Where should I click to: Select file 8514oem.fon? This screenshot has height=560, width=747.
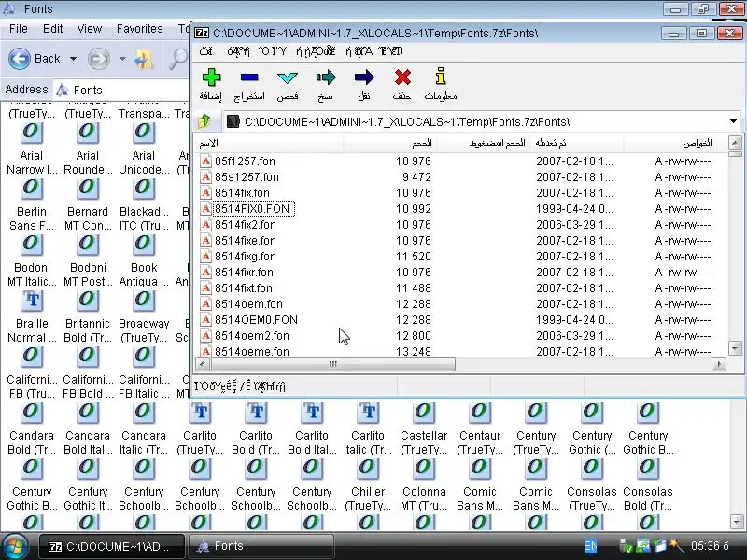coord(248,304)
